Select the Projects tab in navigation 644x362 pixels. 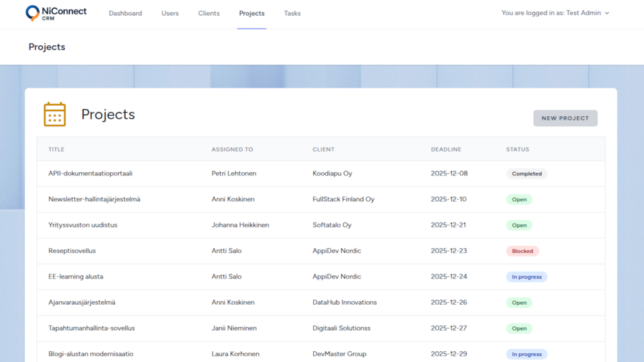click(x=252, y=13)
